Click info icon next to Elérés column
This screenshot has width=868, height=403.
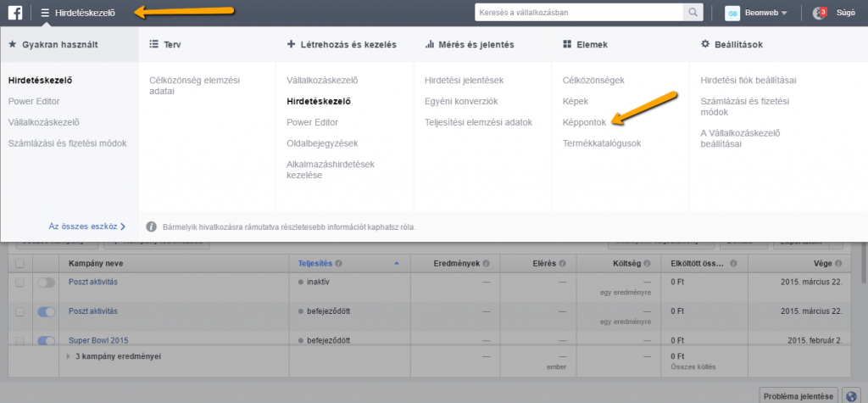[x=563, y=264]
